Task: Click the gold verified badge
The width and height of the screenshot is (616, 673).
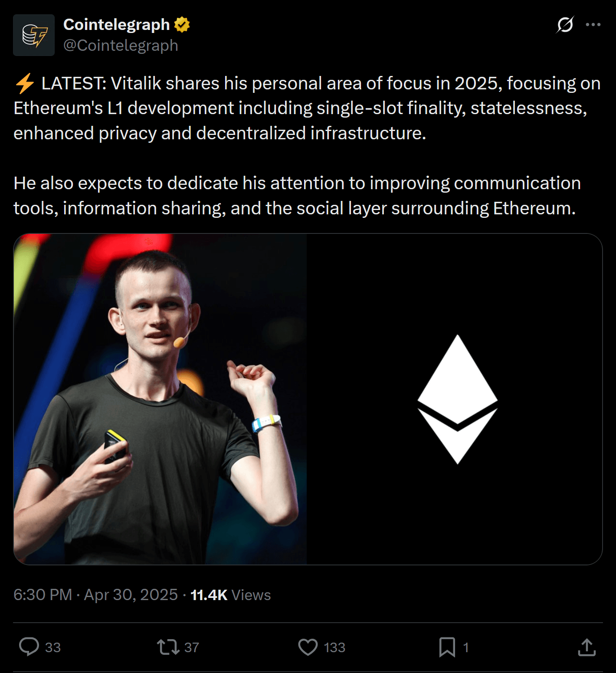Action: coord(182,25)
